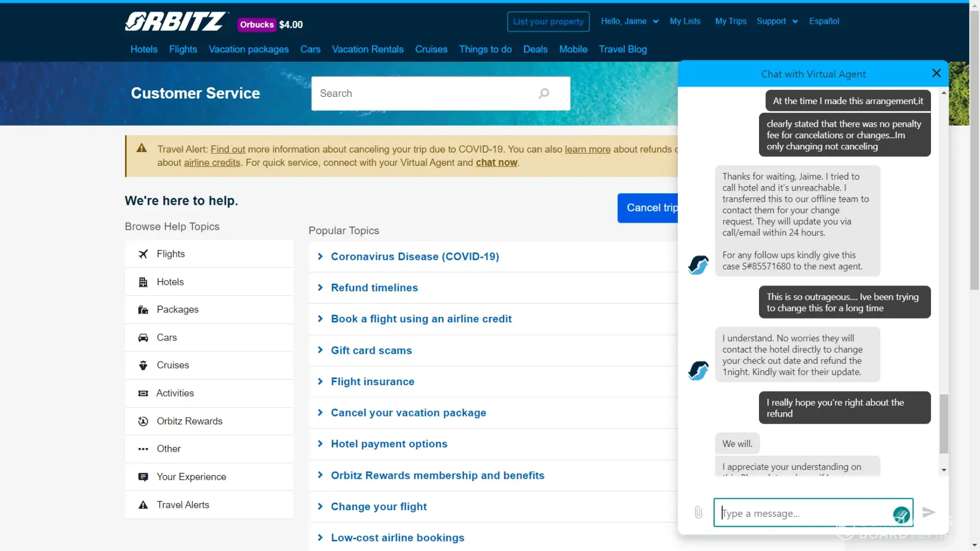Click the Orbitz logo
Screen dimensions: 980x551
pos(175,22)
